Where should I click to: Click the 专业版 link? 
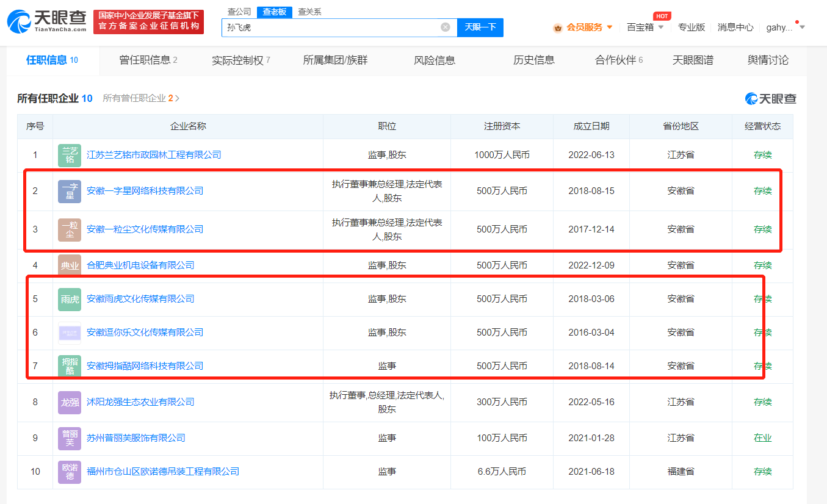click(692, 27)
